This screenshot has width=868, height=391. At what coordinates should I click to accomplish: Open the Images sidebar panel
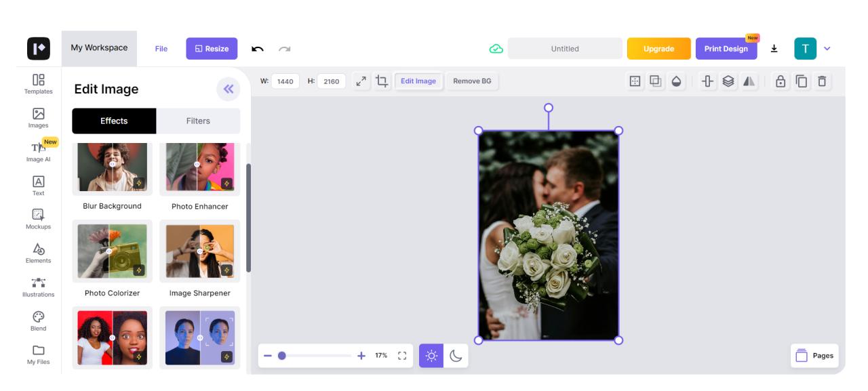tap(39, 118)
